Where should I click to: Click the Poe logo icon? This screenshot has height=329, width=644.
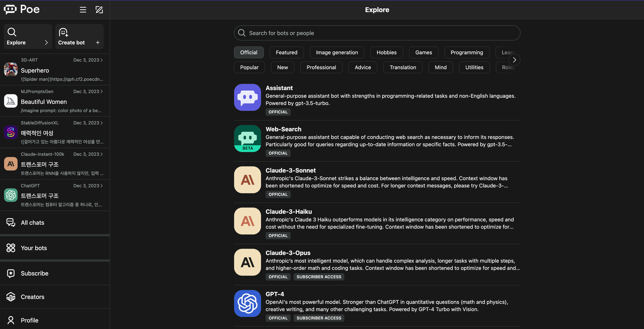[10, 9]
